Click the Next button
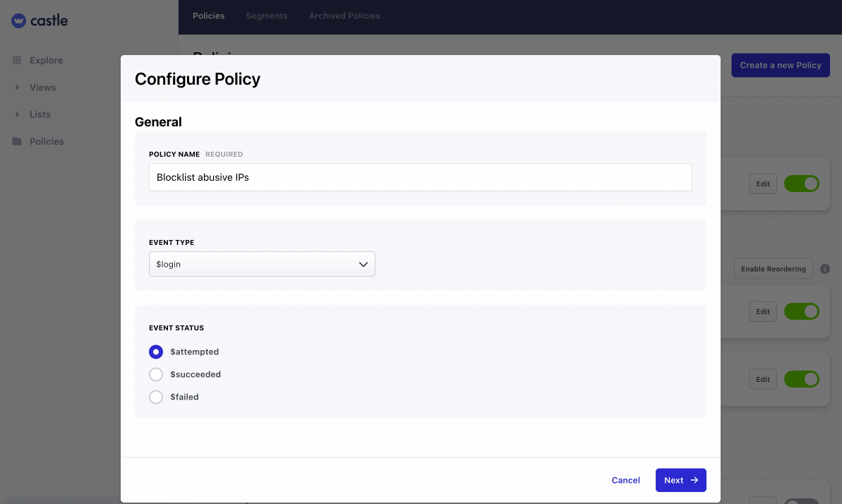Screen dimensions: 842x504 [681, 481]
